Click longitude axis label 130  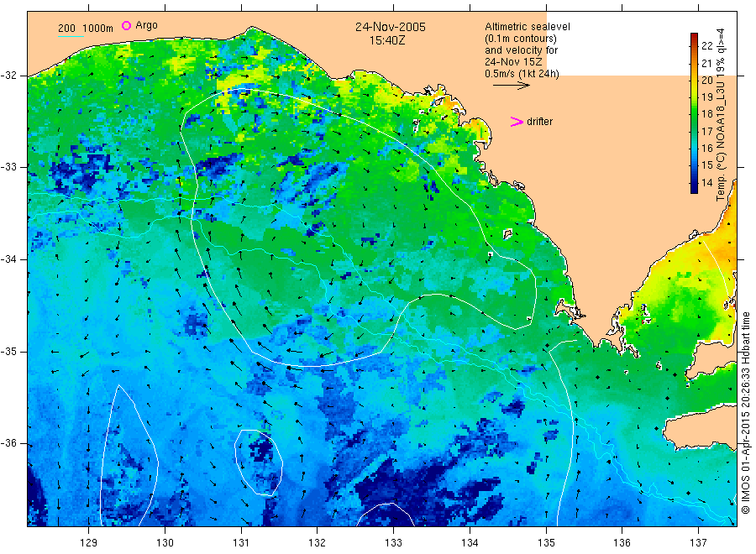(x=165, y=543)
